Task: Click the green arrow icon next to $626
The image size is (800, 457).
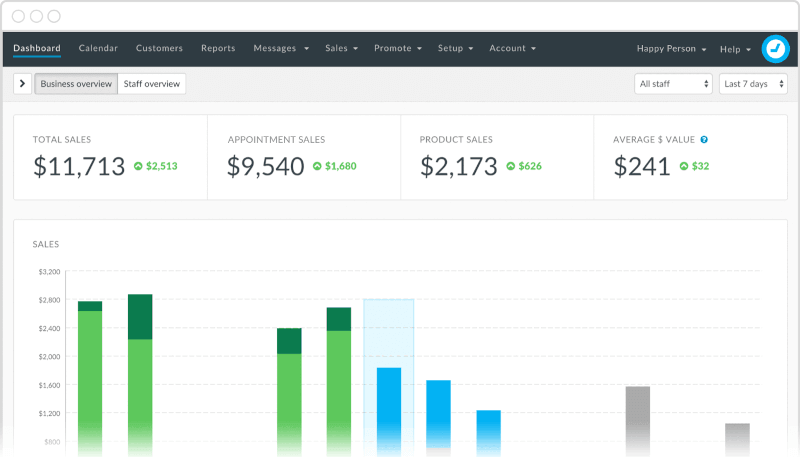Action: [x=510, y=166]
